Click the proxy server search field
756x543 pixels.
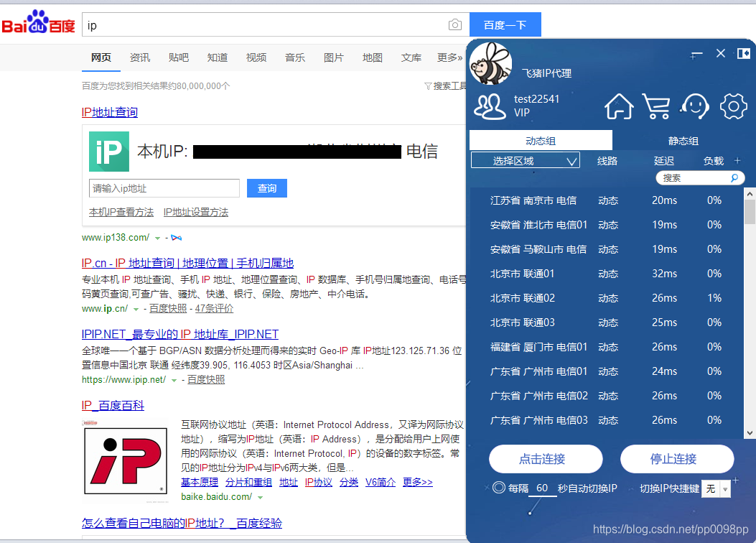pos(695,178)
